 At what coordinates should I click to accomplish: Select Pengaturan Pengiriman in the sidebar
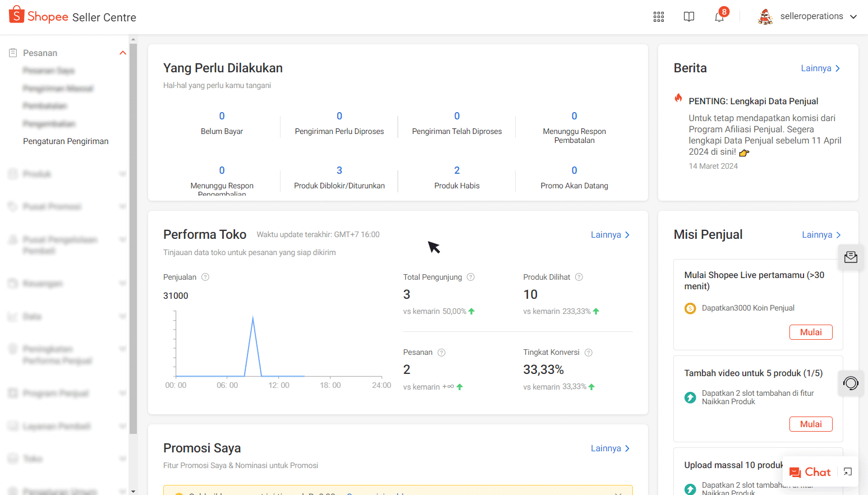point(66,141)
